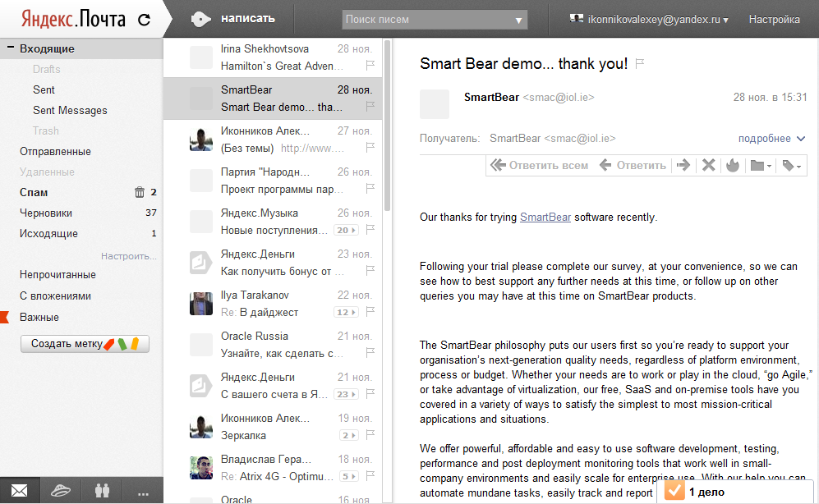Open the Исходящие folder
Screen dimensions: 819x504
pos(48,233)
